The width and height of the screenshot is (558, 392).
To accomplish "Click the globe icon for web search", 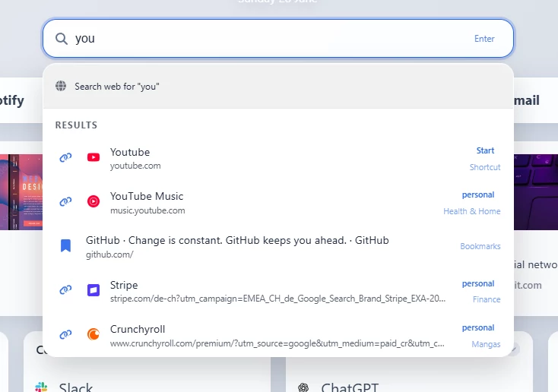I will coord(61,86).
